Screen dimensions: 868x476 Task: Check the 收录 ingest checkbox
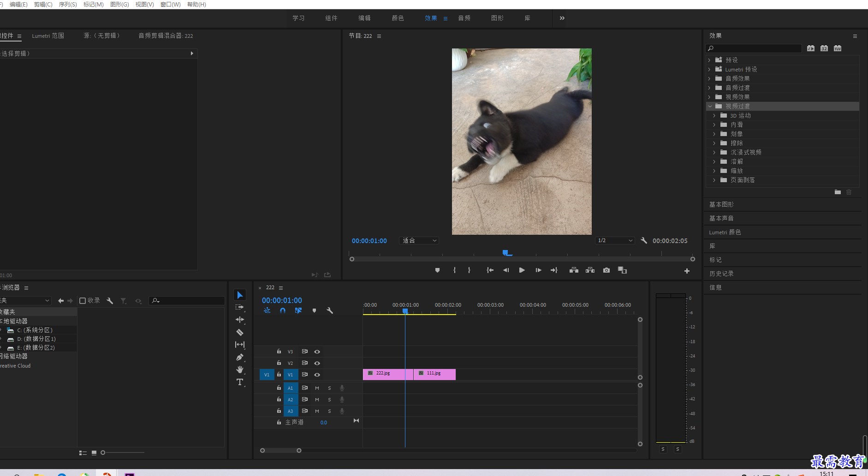pyautogui.click(x=83, y=301)
